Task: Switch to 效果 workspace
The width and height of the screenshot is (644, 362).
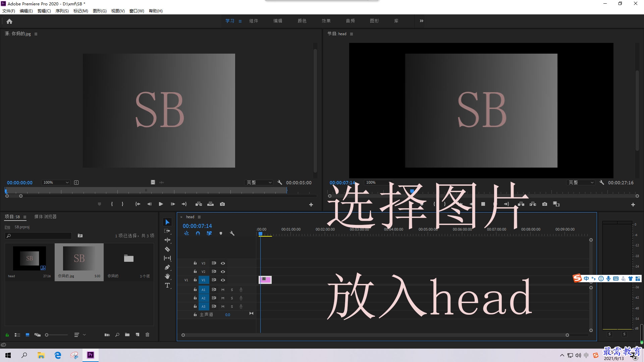Action: (x=326, y=21)
